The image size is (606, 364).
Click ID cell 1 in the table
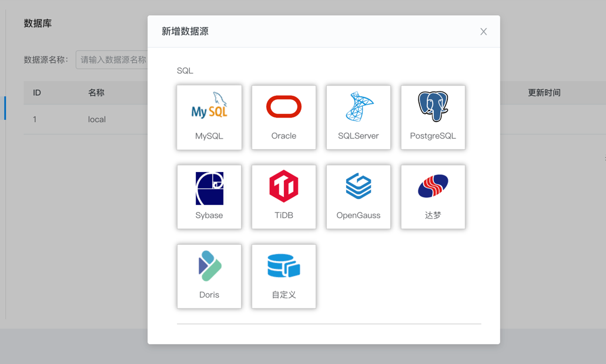point(35,119)
